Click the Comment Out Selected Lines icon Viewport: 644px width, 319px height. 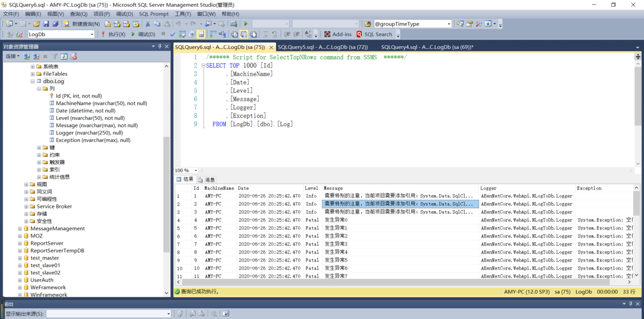coord(265,34)
